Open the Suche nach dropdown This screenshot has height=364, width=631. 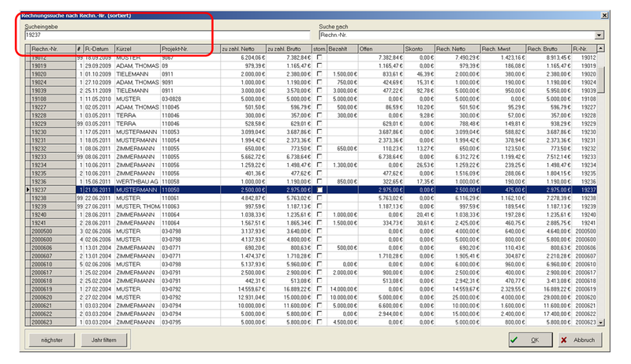pos(599,35)
